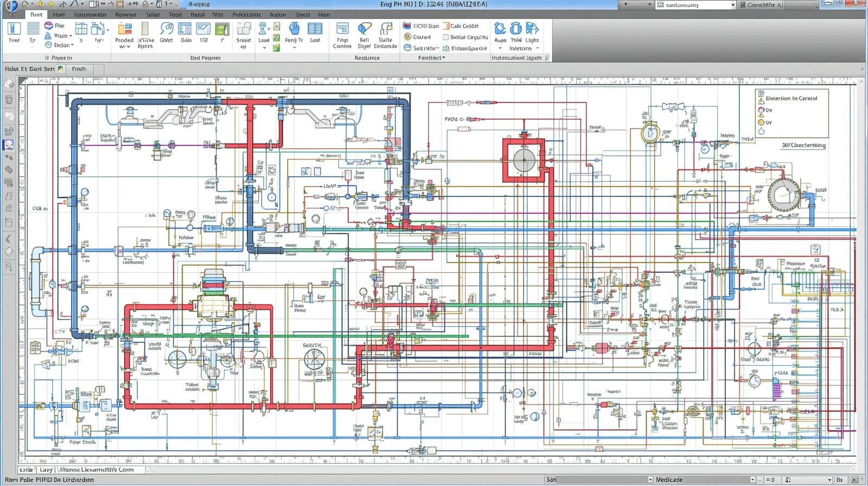Image resolution: width=868 pixels, height=486 pixels.
Task: Open the Tuiler ribbon tab
Action: [x=152, y=15]
